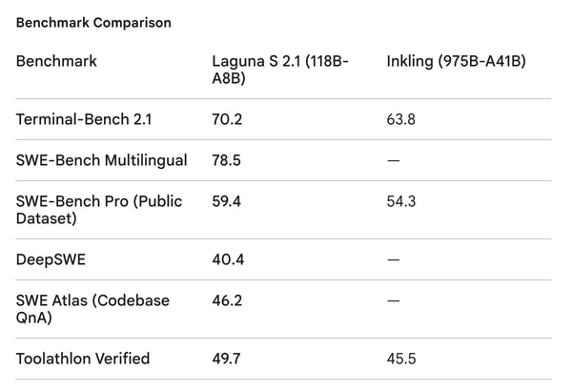This screenshot has height=392, width=572.
Task: Select the Laguna S 2.1 column header
Action: pyautogui.click(x=280, y=70)
